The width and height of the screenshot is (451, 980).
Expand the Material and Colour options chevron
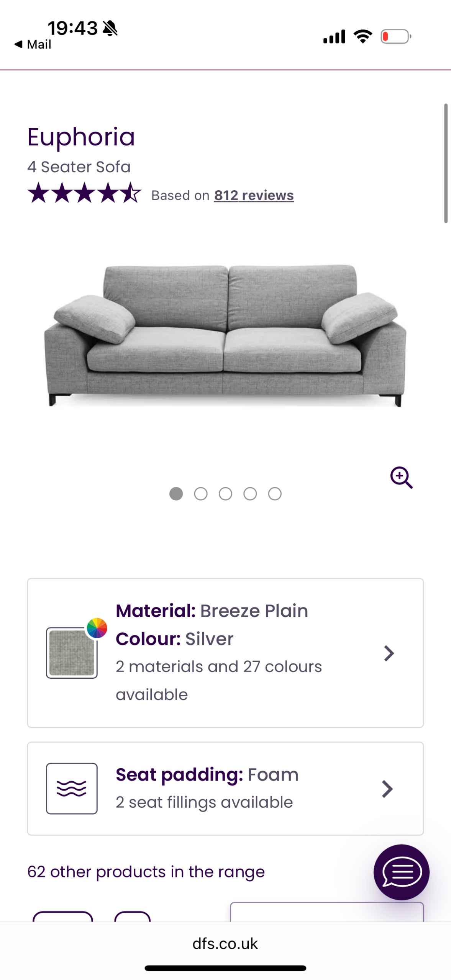pyautogui.click(x=389, y=653)
